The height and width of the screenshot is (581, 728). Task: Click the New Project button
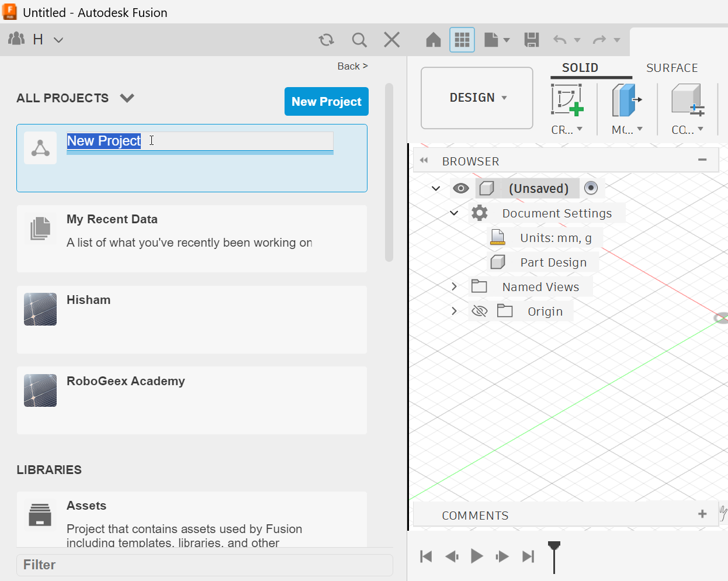(327, 101)
